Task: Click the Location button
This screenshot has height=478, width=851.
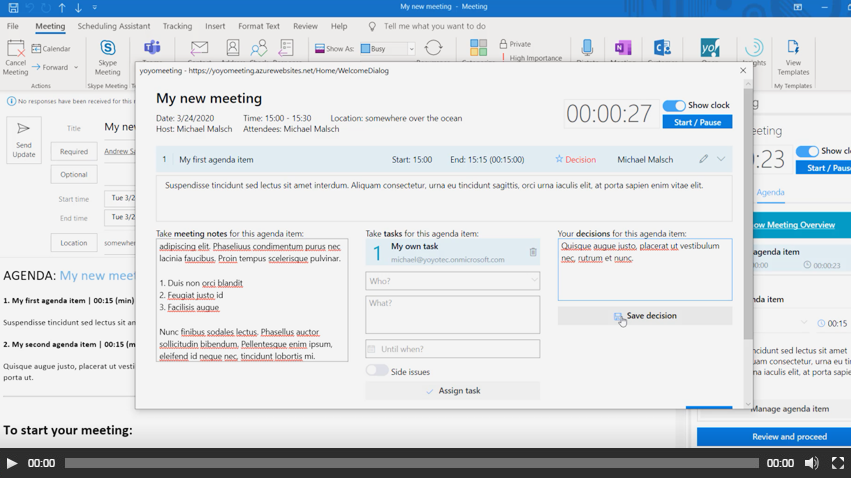Action: tap(74, 243)
